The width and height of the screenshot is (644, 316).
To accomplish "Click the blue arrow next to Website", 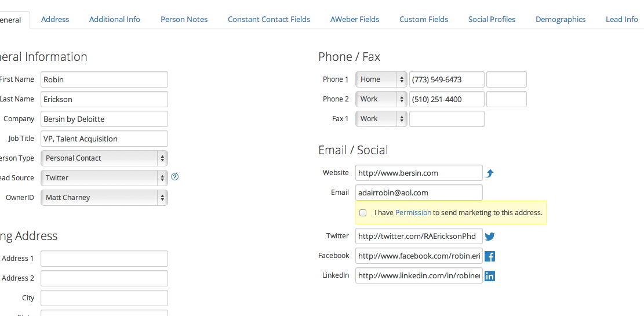I will coord(490,173).
